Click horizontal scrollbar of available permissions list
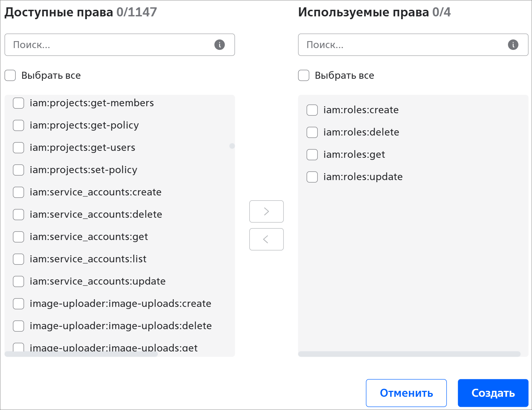532x410 pixels. pos(81,354)
